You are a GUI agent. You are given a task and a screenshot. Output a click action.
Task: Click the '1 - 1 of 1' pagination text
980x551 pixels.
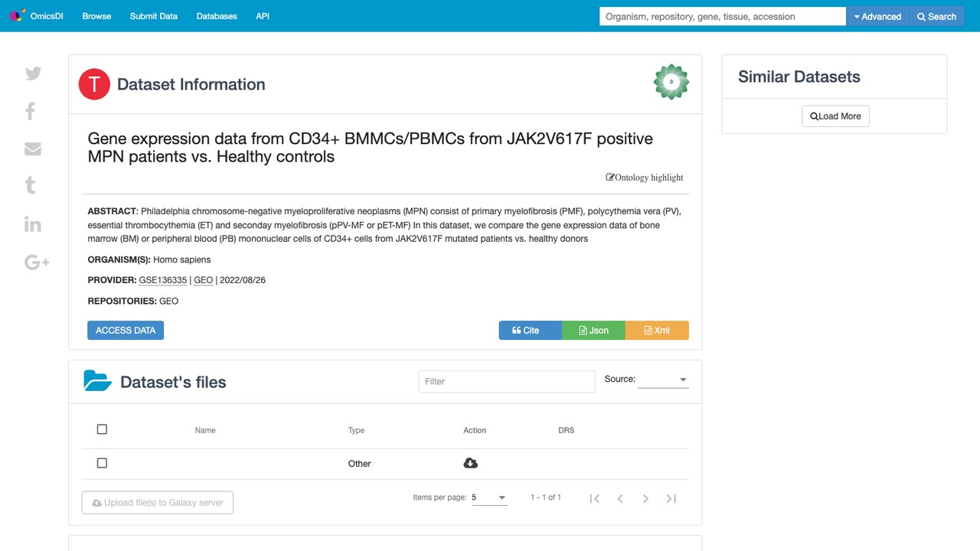(x=546, y=497)
